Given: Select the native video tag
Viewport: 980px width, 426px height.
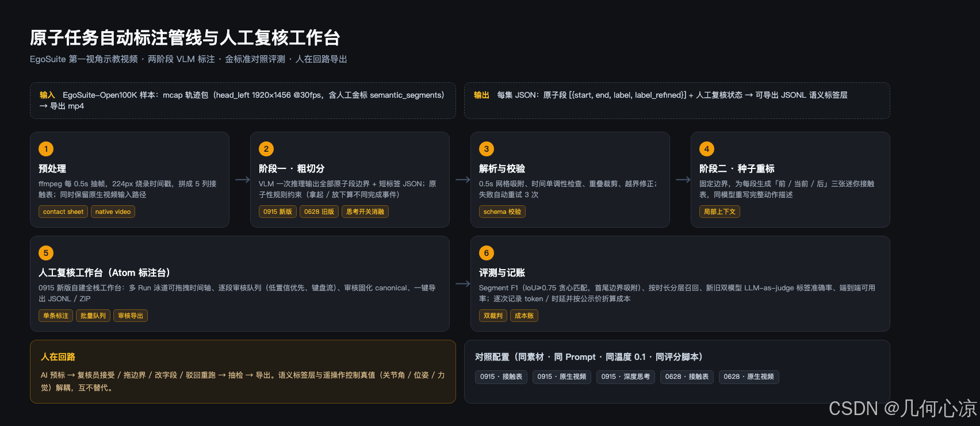Looking at the screenshot, I should click(113, 212).
